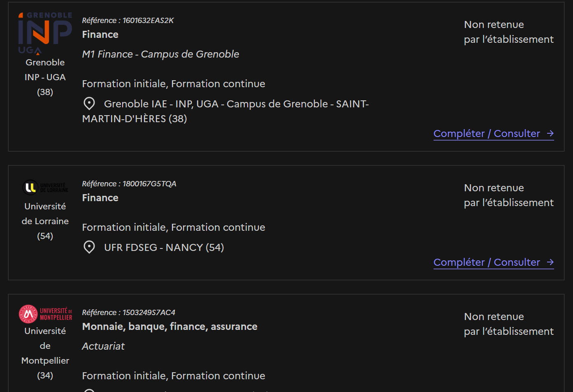Screen dimensions: 573x392
Task: Click UFR FDSEG - NANCY (54) address
Action: pos(164,248)
